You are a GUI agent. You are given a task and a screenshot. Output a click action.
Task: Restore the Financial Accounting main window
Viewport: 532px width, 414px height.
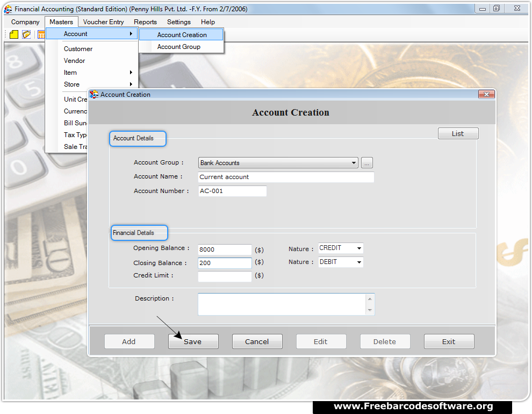[x=497, y=9]
